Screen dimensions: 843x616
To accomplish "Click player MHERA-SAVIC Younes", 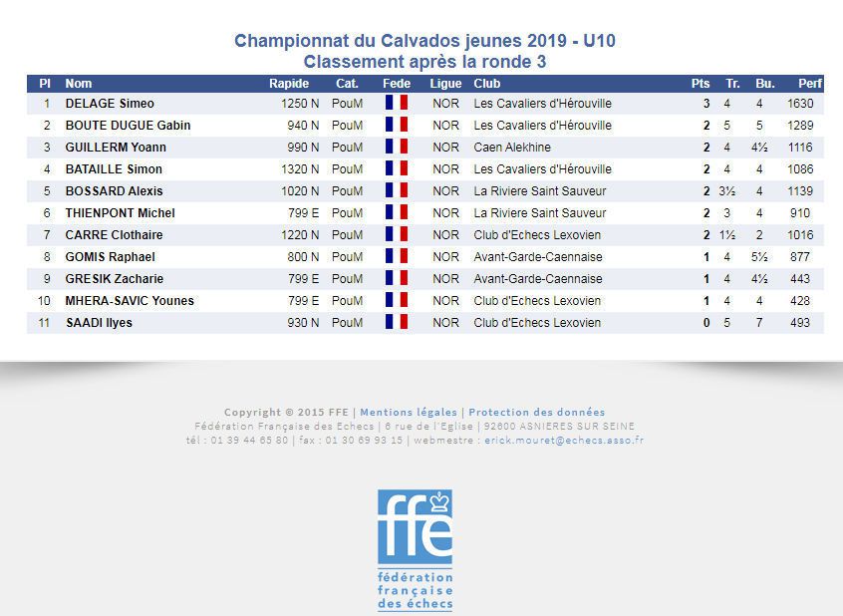I will [x=130, y=301].
